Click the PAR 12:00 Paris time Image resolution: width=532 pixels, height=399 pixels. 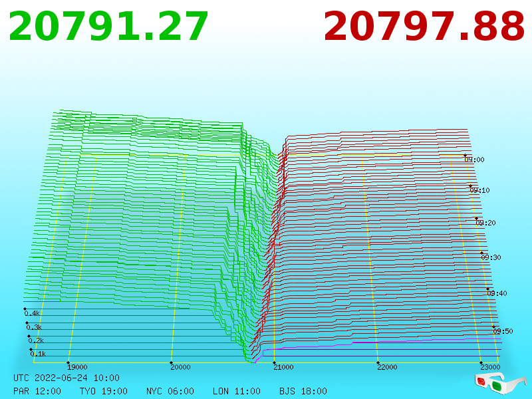coord(37,391)
